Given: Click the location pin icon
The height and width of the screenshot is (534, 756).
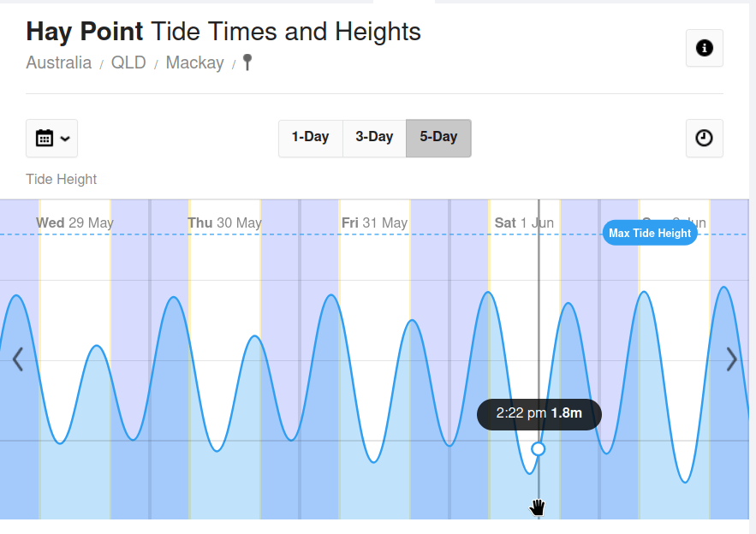Looking at the screenshot, I should pos(247,62).
